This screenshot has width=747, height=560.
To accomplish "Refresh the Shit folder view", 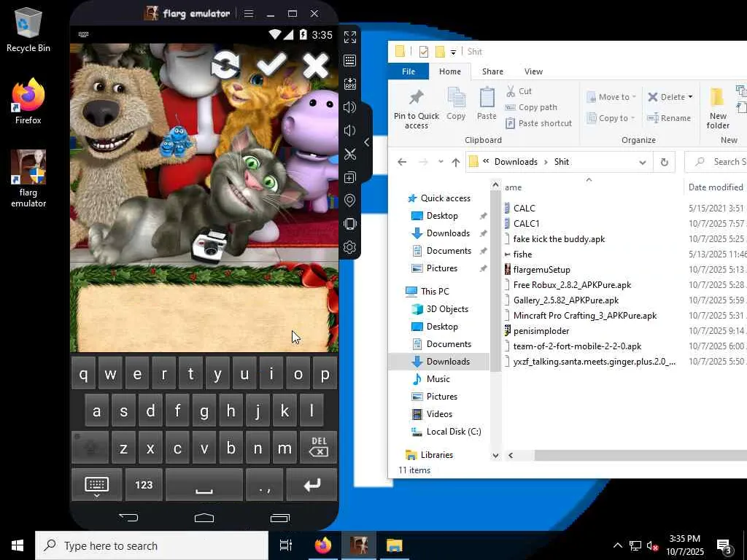I will coord(664,163).
